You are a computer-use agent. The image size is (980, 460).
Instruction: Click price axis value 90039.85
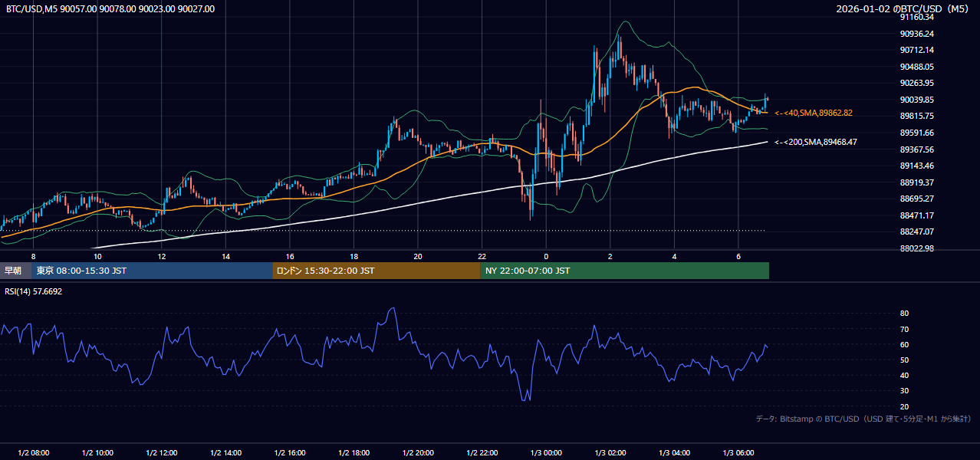click(x=916, y=100)
